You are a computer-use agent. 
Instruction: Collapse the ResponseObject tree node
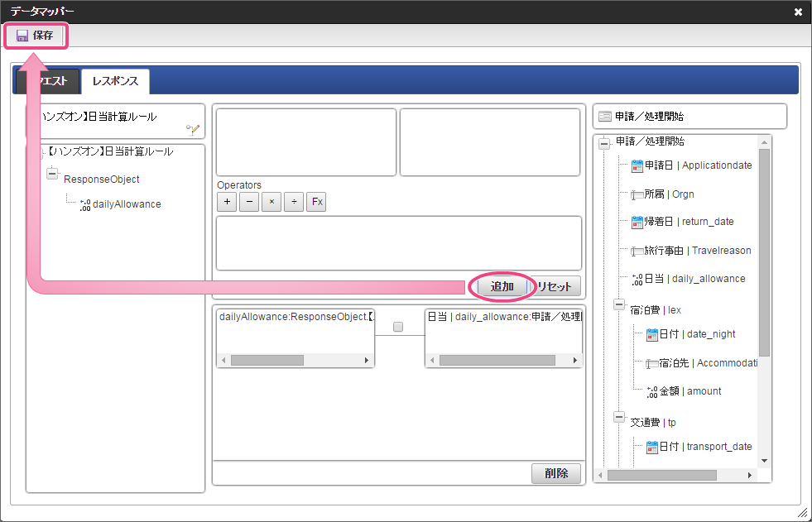tap(52, 173)
